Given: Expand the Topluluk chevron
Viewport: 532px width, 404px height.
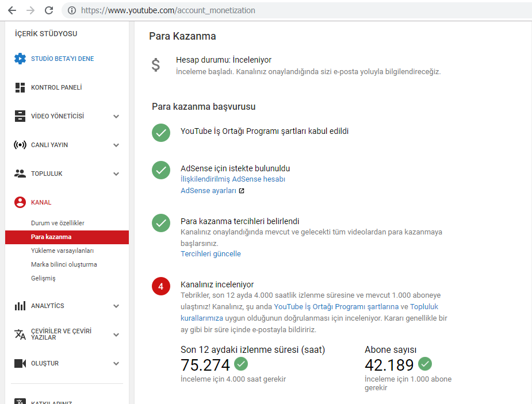Looking at the screenshot, I should click(x=116, y=174).
